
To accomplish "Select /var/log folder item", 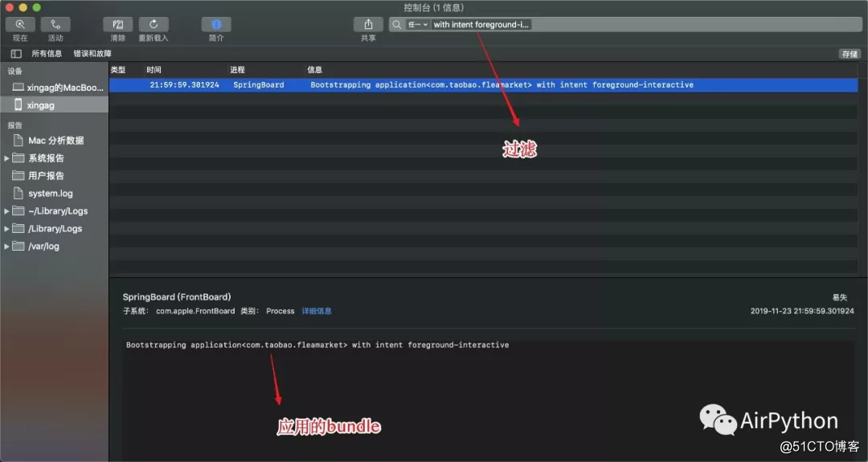I will tap(43, 246).
